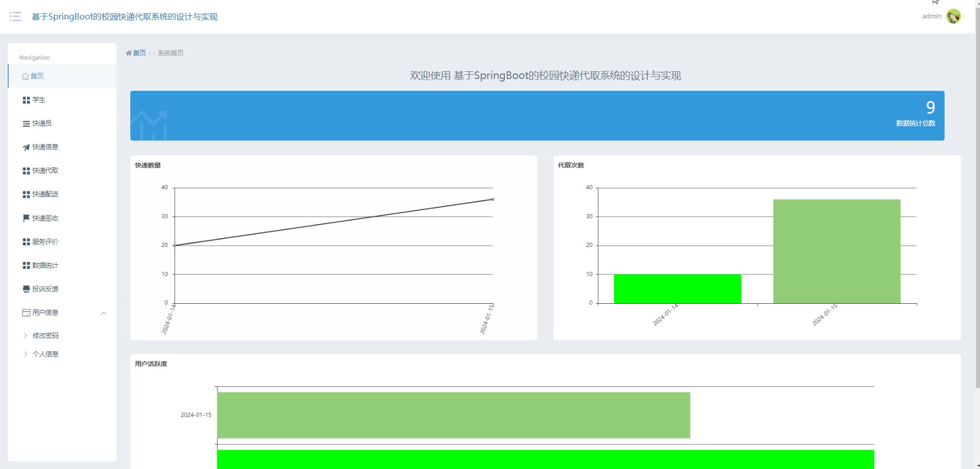Go to 快递签收 in the sidebar
The height and width of the screenshot is (469, 980).
[x=62, y=218]
